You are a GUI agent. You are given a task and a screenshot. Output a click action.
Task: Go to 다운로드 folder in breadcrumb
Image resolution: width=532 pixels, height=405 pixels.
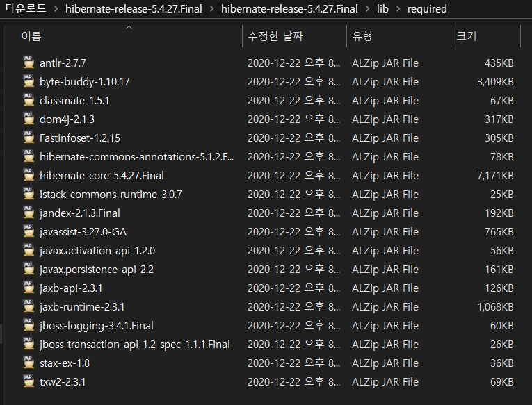[26, 8]
